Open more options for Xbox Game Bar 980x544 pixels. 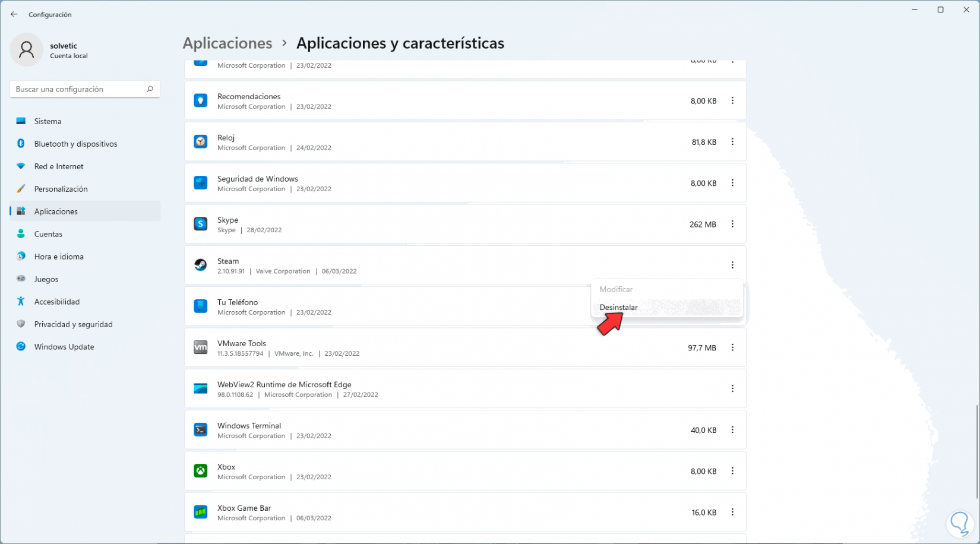[x=732, y=512]
